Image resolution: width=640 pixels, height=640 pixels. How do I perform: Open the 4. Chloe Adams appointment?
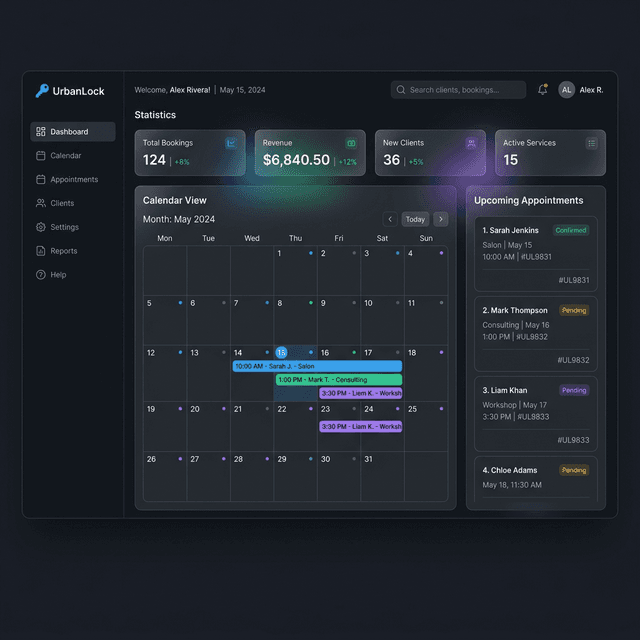pyautogui.click(x=536, y=479)
